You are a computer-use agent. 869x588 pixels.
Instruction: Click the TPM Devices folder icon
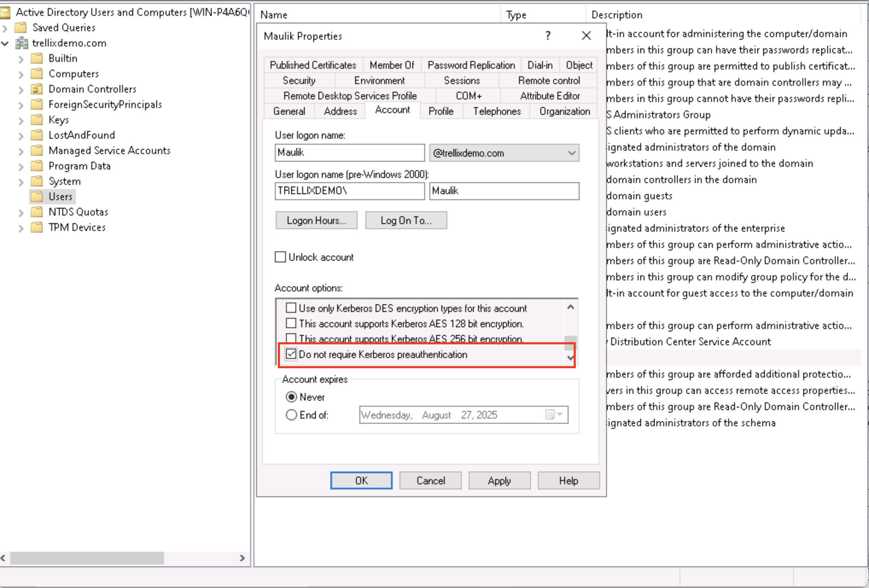click(37, 227)
